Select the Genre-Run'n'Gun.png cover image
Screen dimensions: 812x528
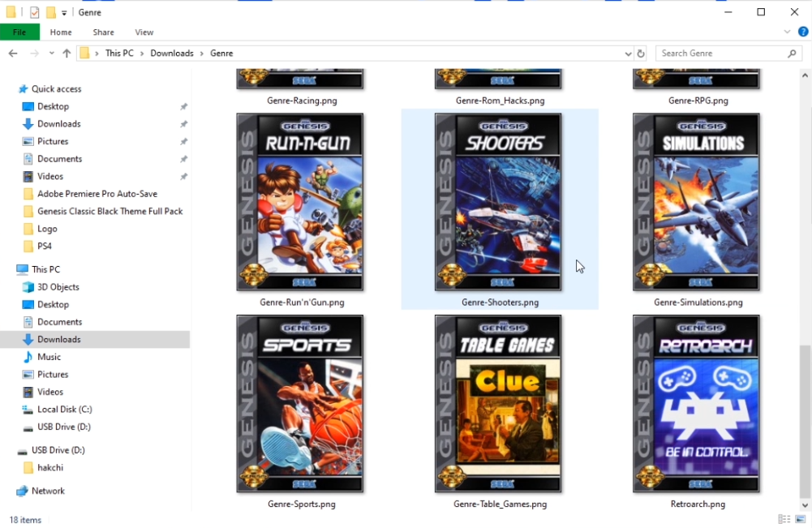pyautogui.click(x=300, y=202)
